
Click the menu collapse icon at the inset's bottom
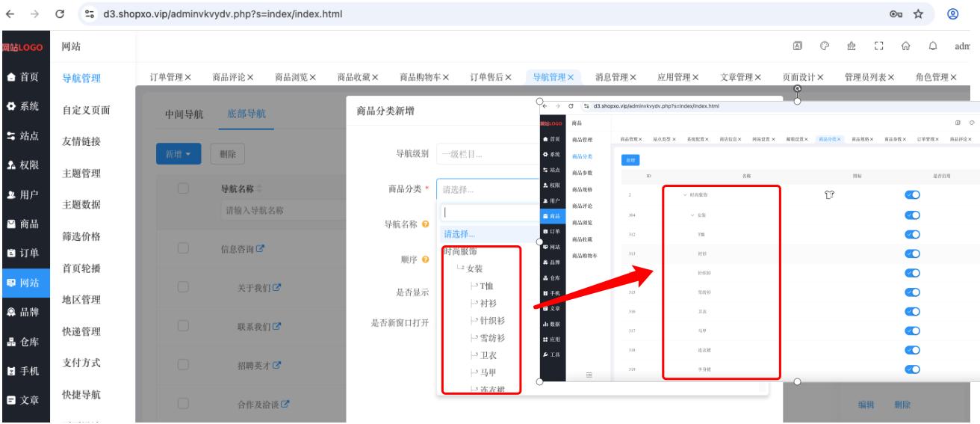[589, 375]
